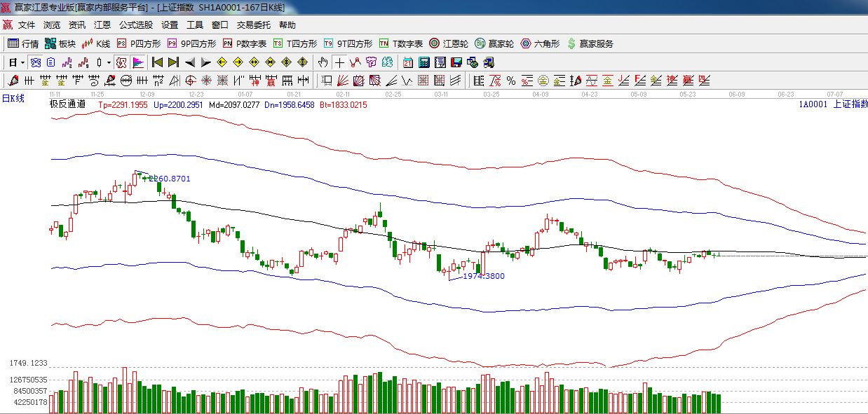Toggle the colored flag chart button
This screenshot has height=414, width=868.
(138, 62)
